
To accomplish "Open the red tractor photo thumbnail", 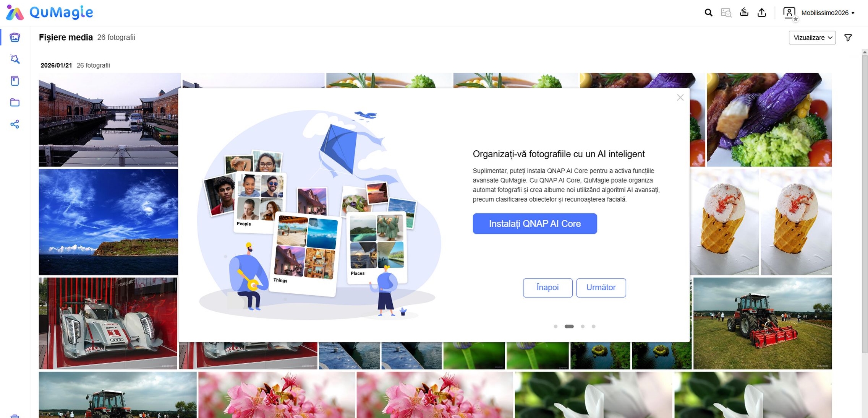I will point(762,323).
